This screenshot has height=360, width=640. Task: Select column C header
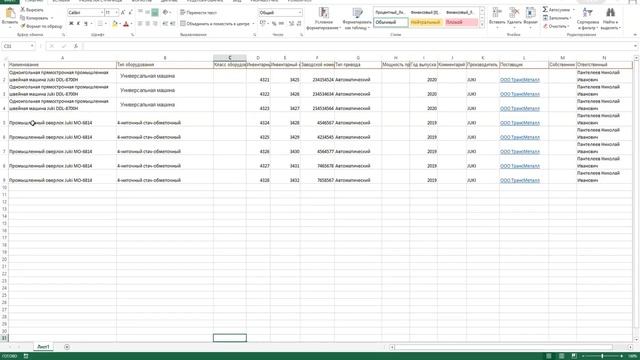(230, 58)
